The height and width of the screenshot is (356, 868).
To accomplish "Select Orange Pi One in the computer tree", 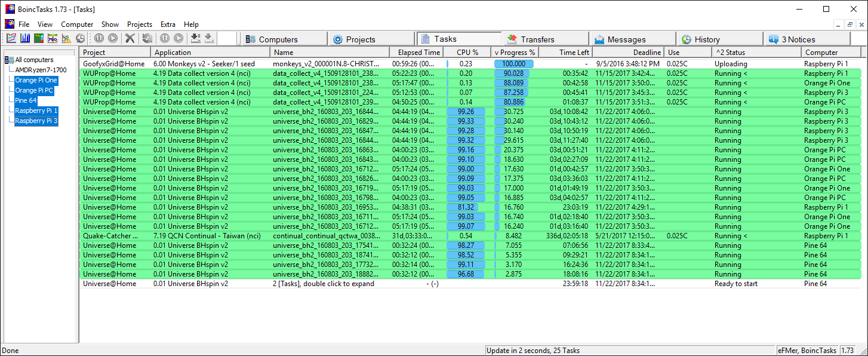I will point(36,80).
